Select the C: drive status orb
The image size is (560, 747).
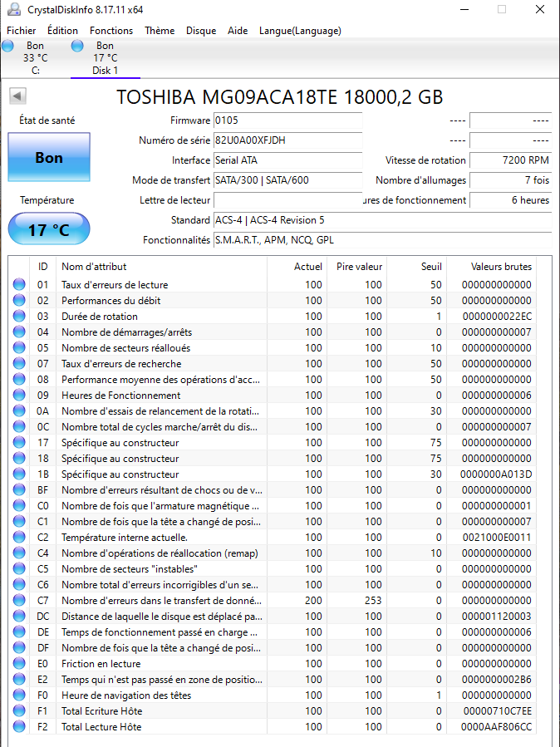click(x=7, y=46)
